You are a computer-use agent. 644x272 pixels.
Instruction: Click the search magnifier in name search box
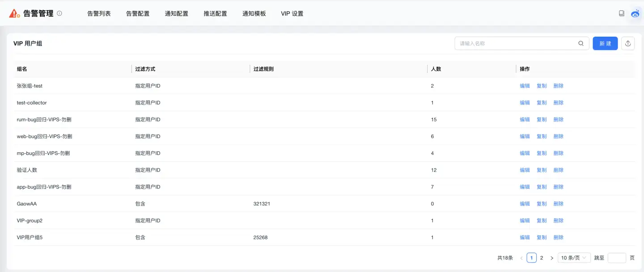click(x=580, y=43)
